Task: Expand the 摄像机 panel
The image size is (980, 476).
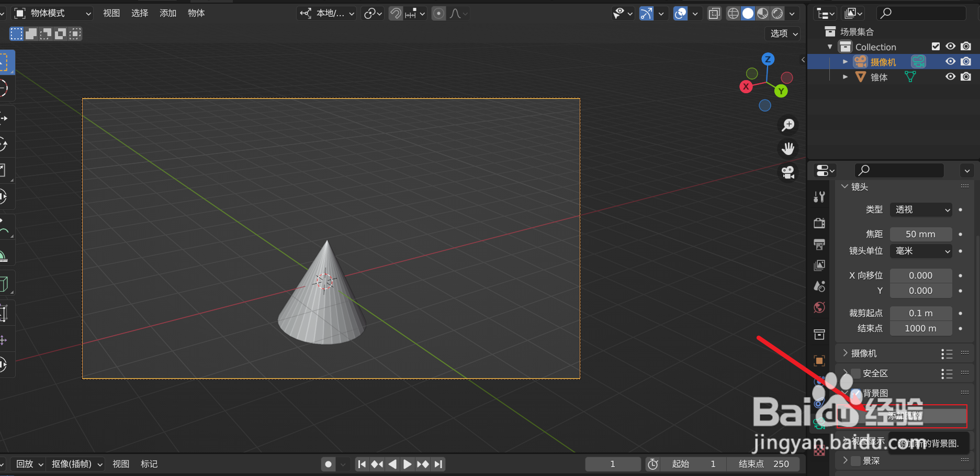Action: click(844, 353)
